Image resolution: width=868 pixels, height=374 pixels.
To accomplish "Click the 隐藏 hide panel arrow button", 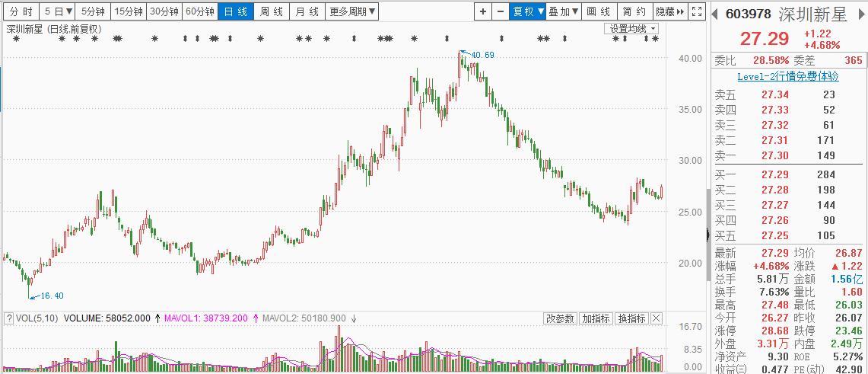I will pos(670,11).
